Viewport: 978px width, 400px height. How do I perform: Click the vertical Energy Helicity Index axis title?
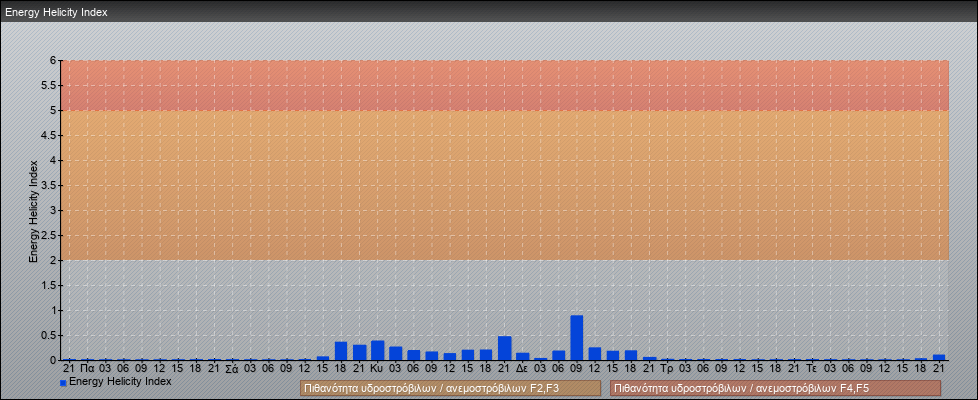[x=33, y=210]
